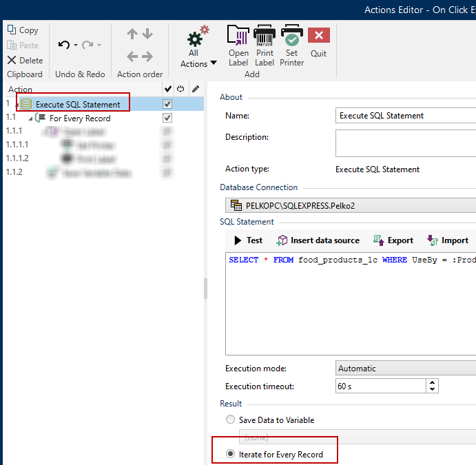The width and height of the screenshot is (476, 465).
Task: Click the red Quit icon
Action: (318, 36)
